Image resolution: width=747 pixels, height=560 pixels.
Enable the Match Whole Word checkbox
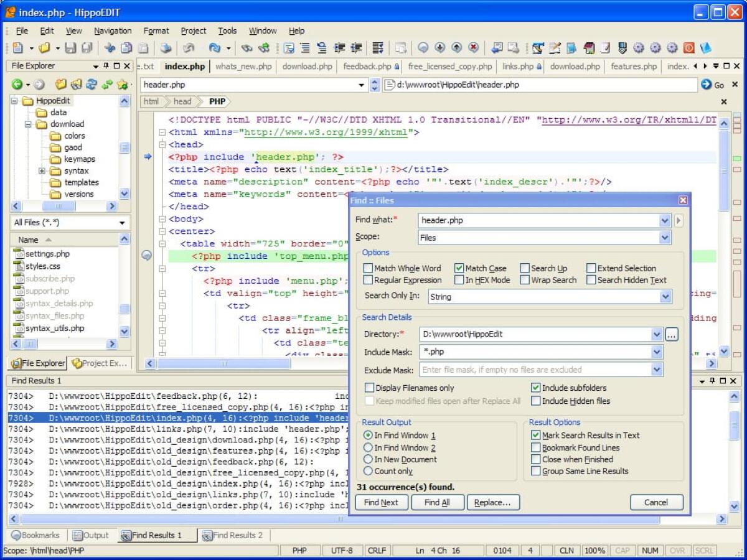click(369, 268)
